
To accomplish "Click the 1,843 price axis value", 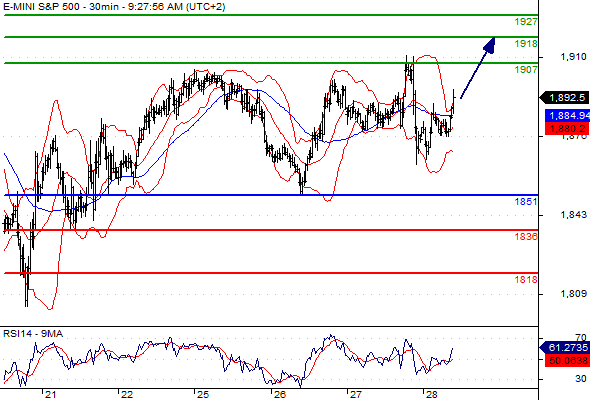I will (573, 215).
